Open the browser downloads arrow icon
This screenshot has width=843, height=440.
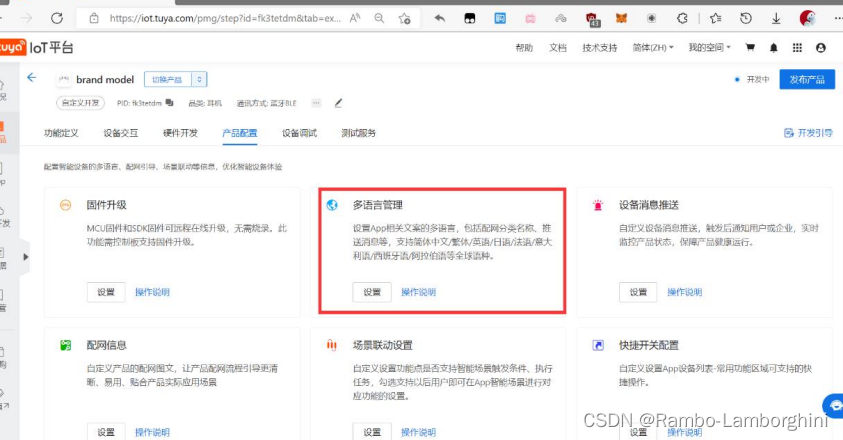pos(776,18)
